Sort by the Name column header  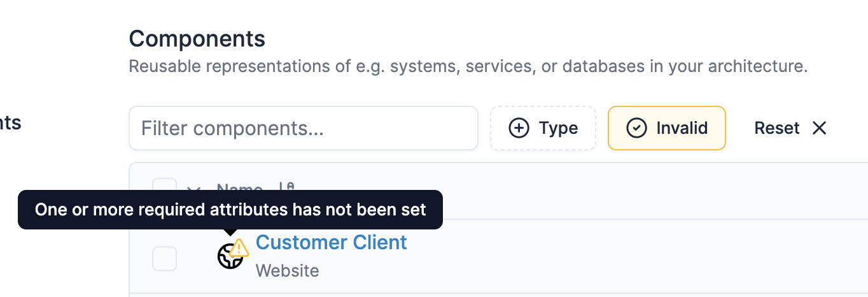(240, 186)
